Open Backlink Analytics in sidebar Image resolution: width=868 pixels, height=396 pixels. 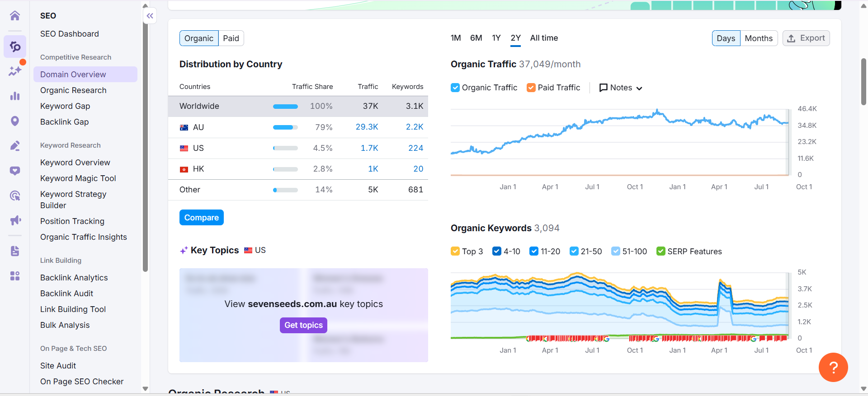coord(74,278)
